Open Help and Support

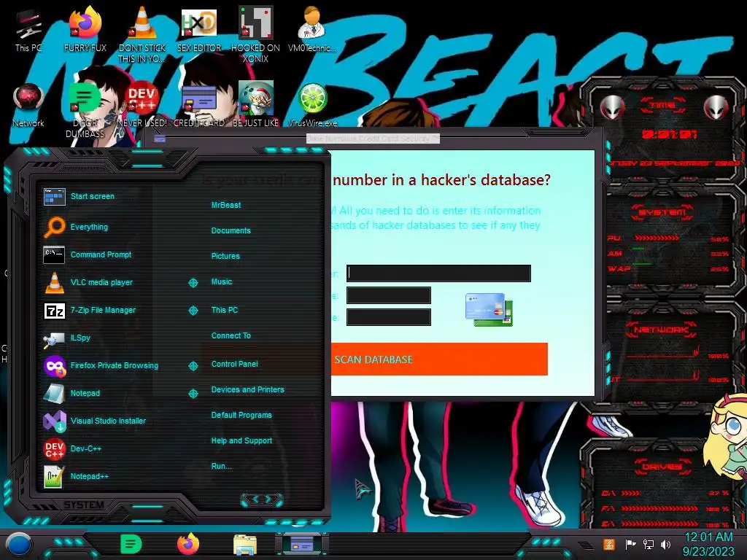pyautogui.click(x=241, y=441)
